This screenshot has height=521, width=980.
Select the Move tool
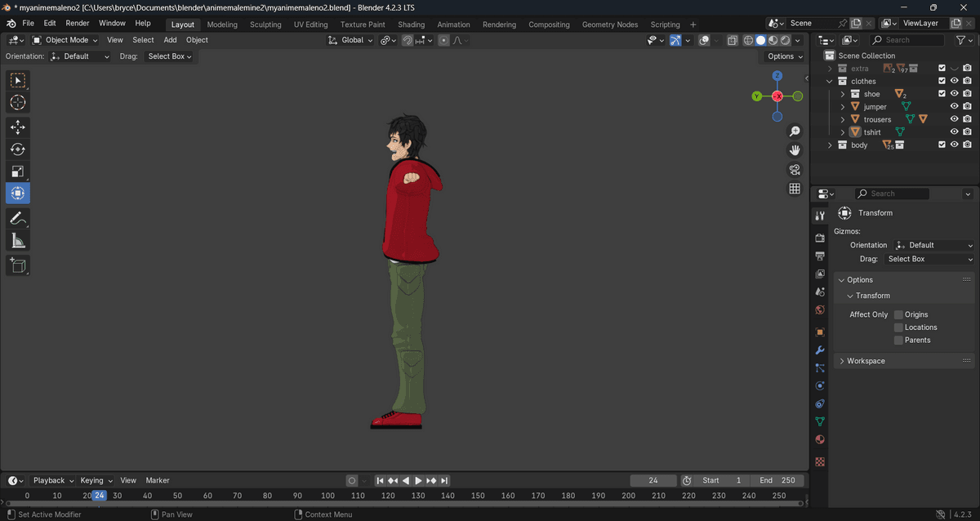coord(18,127)
